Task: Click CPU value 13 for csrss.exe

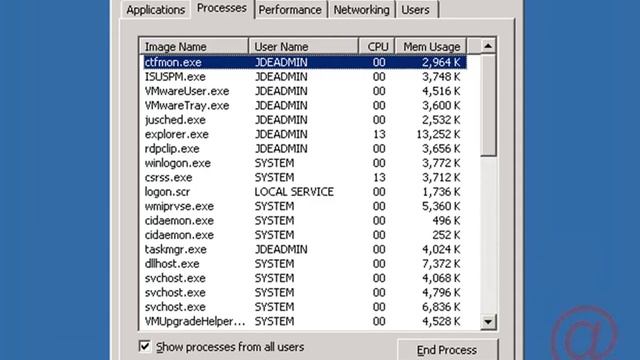Action: [379, 177]
